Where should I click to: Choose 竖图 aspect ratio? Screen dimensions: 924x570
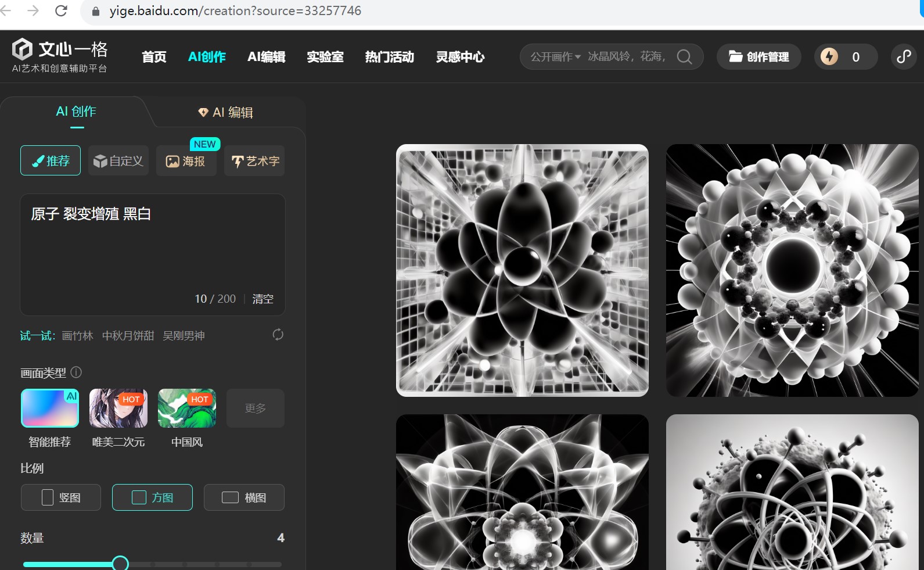coord(61,497)
